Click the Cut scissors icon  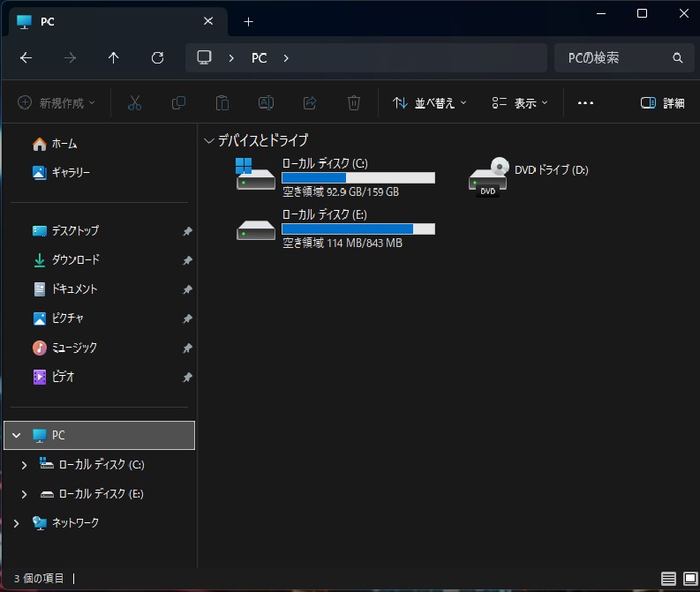click(134, 103)
